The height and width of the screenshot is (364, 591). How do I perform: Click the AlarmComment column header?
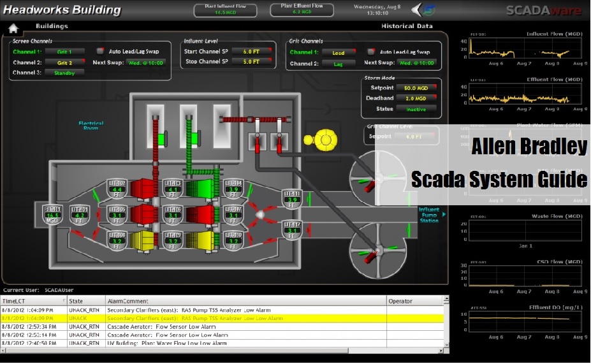click(246, 301)
